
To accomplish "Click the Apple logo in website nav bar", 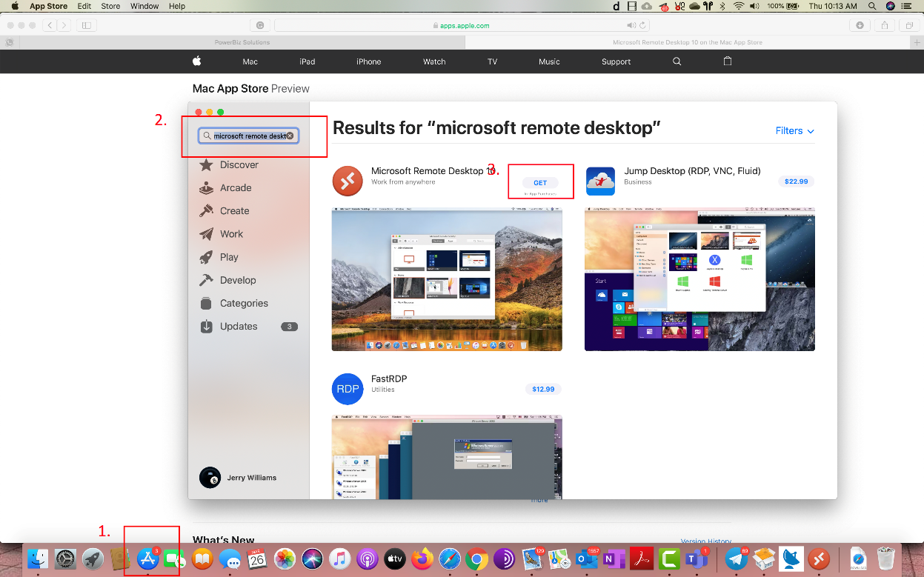I will [x=197, y=61].
